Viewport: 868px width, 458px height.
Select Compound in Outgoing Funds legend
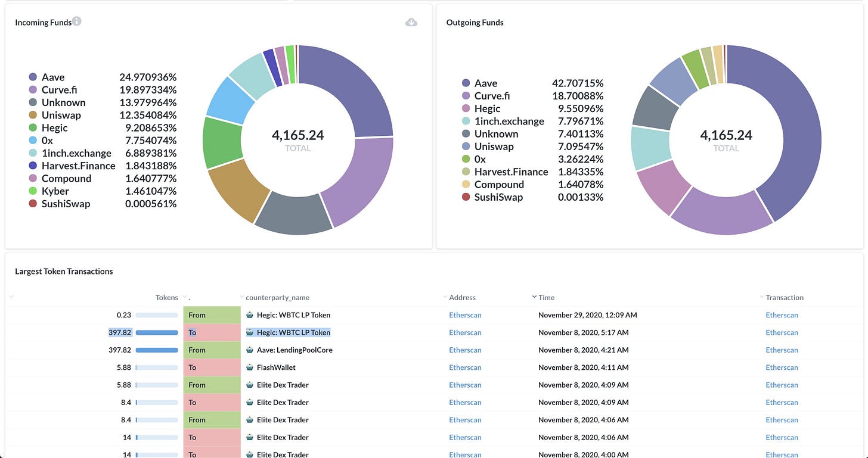pyautogui.click(x=493, y=185)
